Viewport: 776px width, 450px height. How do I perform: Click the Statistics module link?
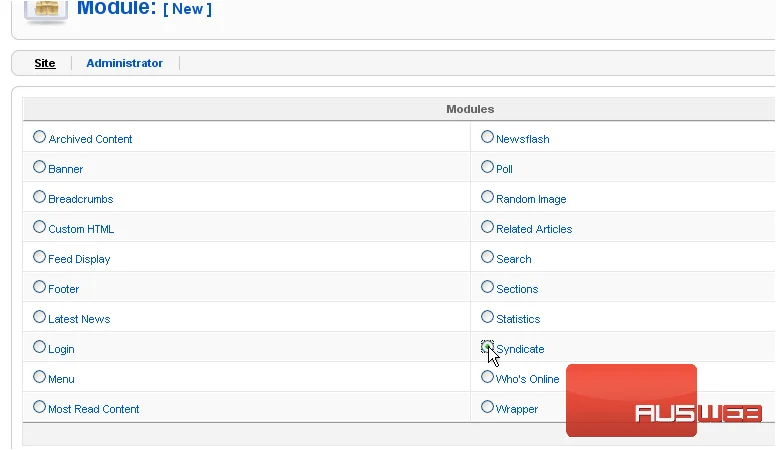[x=518, y=319]
